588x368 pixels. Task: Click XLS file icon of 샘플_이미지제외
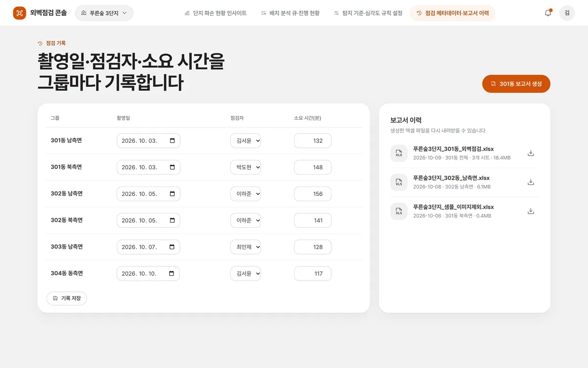pos(399,211)
